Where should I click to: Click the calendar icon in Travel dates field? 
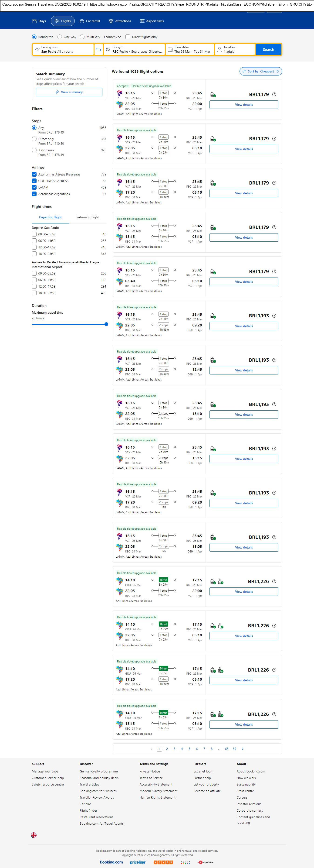click(170, 50)
